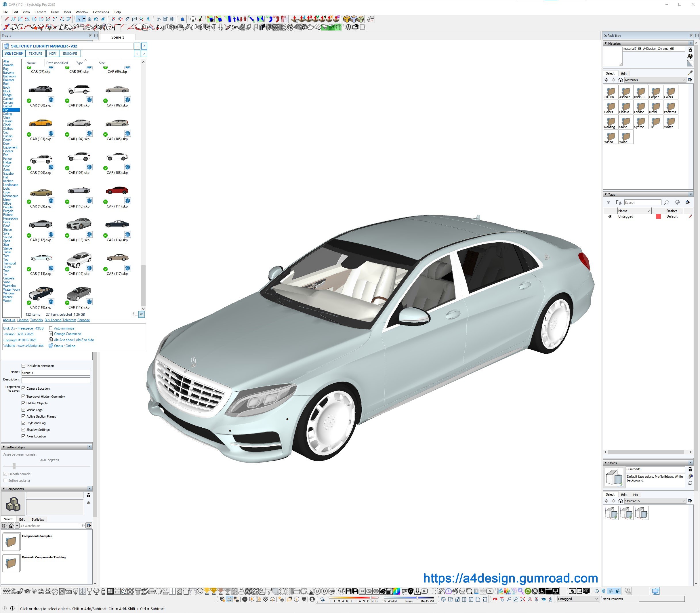Toggle visibility eye of Untagged tag

pos(610,216)
